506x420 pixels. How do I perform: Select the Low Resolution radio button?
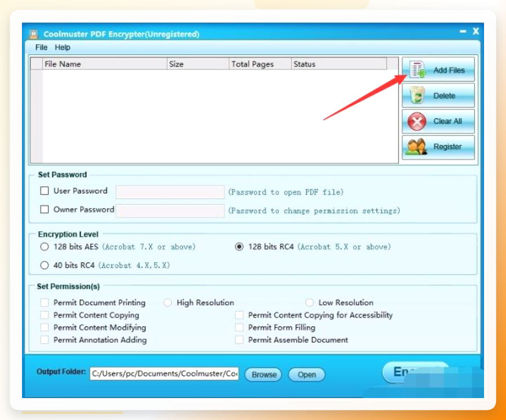[310, 302]
